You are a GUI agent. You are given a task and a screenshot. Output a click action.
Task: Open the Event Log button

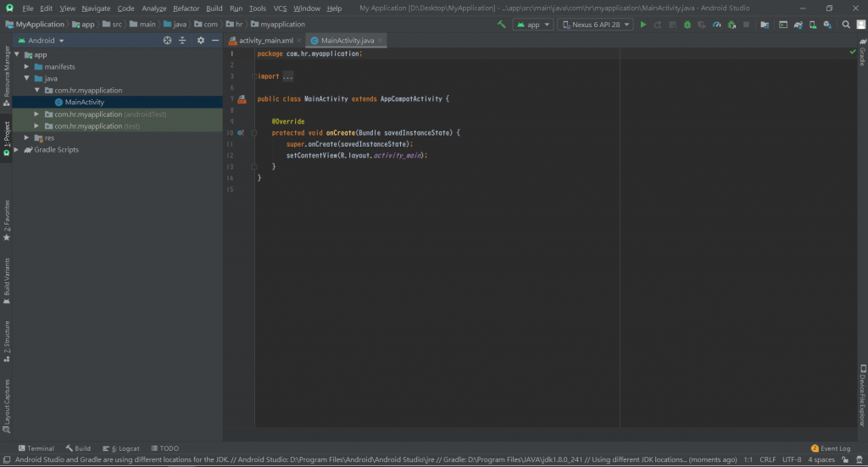point(831,448)
